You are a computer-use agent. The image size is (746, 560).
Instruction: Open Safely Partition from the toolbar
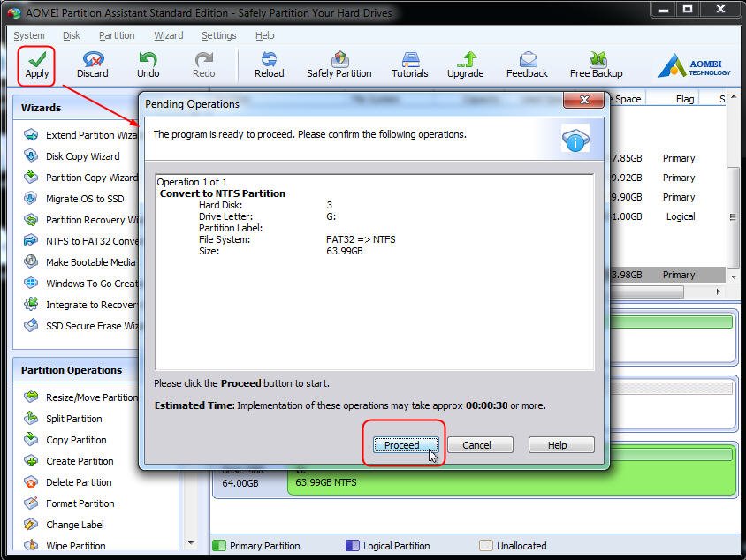tap(339, 65)
